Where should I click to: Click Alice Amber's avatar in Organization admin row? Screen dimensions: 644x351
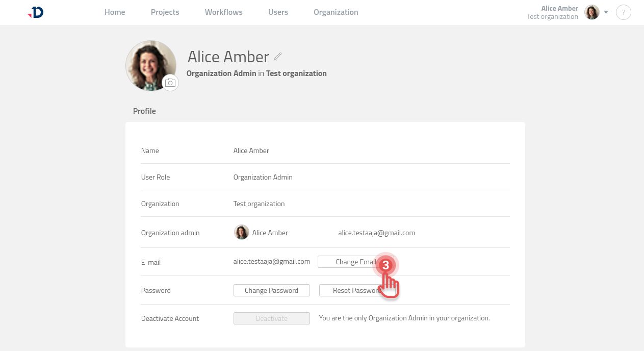click(241, 232)
